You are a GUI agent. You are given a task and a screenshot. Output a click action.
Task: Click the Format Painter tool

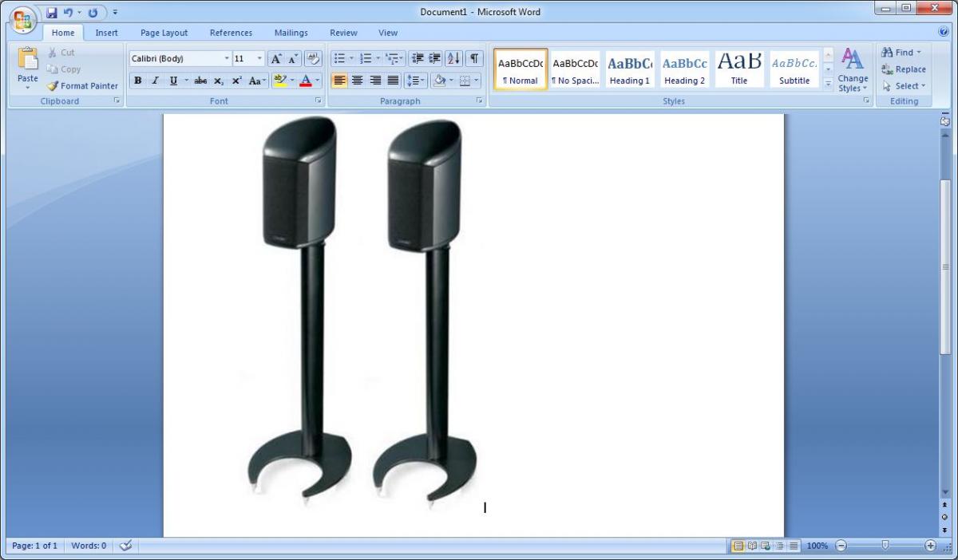(x=82, y=85)
